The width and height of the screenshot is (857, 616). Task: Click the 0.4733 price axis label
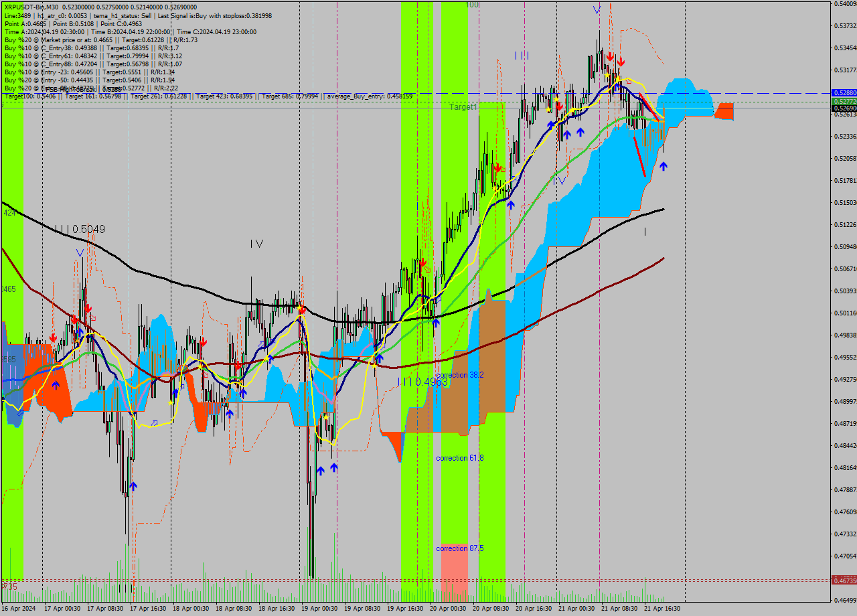point(845,534)
